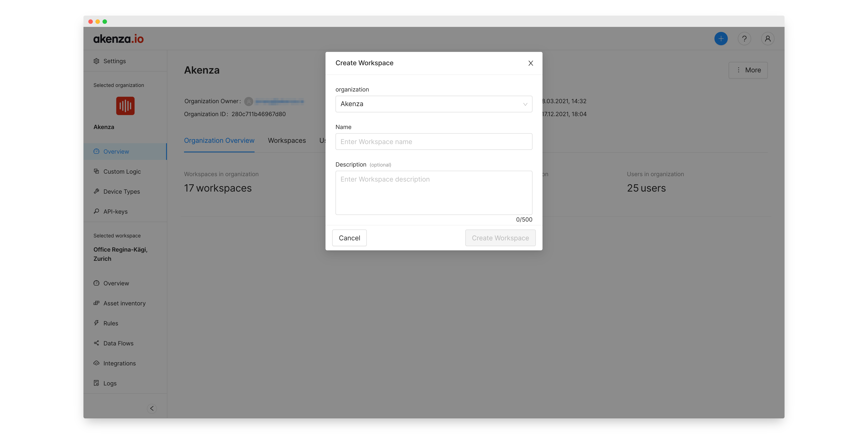
Task: Click the Integrations icon
Action: (x=96, y=363)
